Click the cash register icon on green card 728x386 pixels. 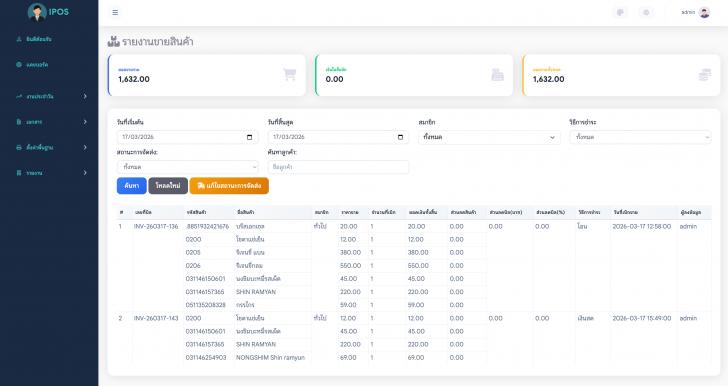[497, 74]
